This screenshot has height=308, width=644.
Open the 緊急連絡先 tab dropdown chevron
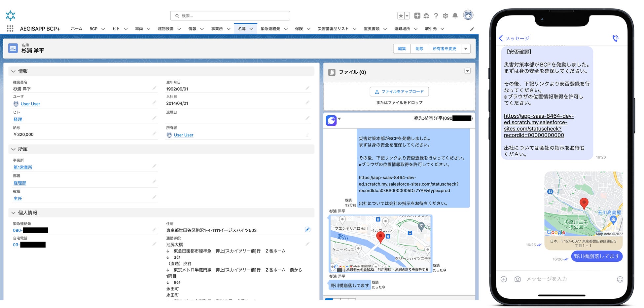(286, 29)
